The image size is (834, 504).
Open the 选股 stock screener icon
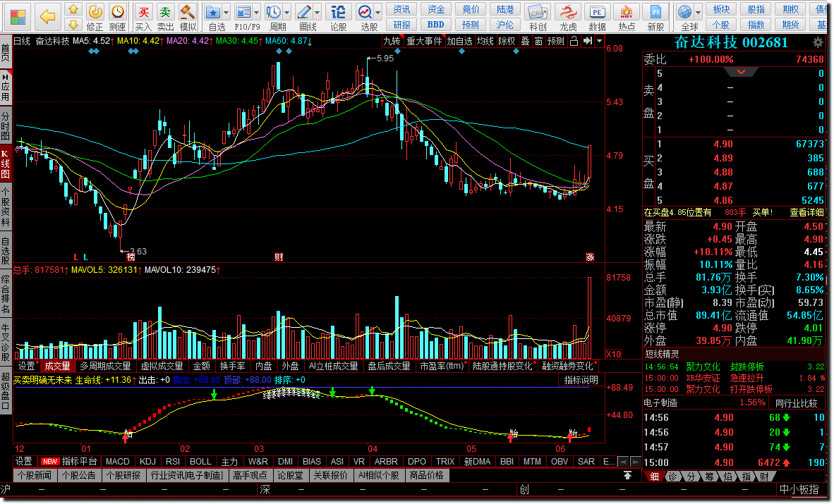click(x=365, y=12)
